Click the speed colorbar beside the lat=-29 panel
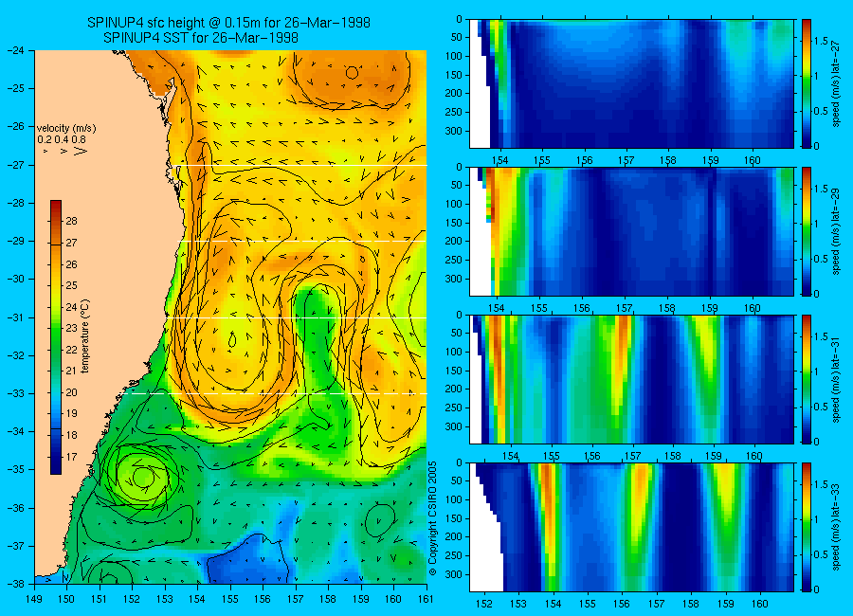The width and height of the screenshot is (853, 616). [x=806, y=231]
